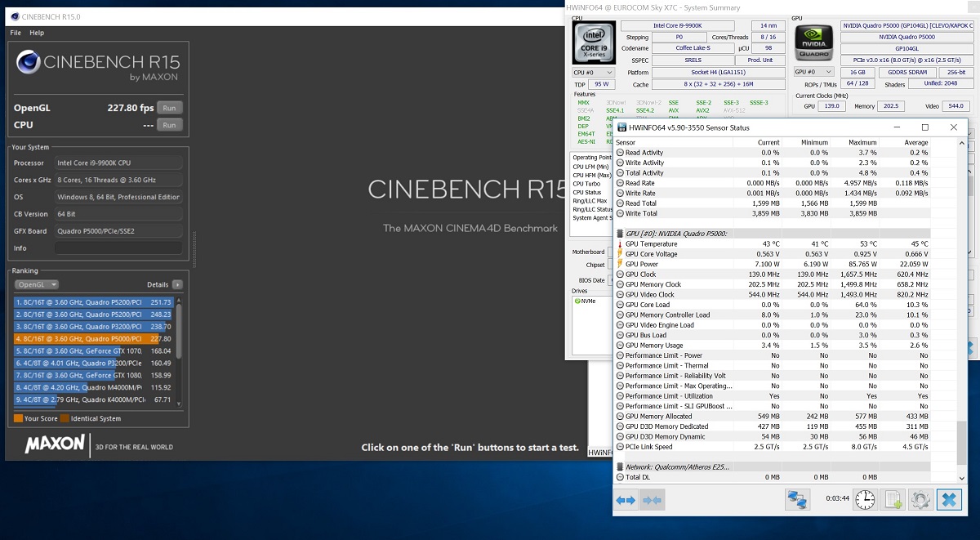
Task: Open the network remote monitoring icon
Action: click(796, 500)
